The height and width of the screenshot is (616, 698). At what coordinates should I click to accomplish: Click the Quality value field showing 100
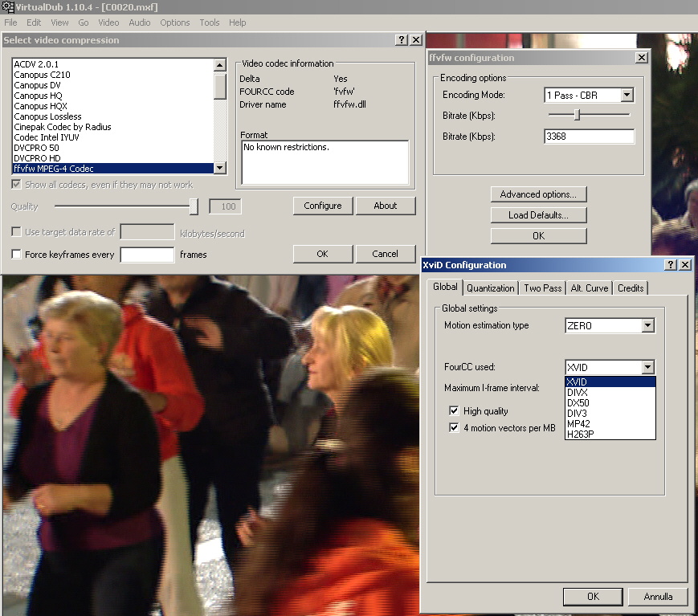pyautogui.click(x=225, y=206)
